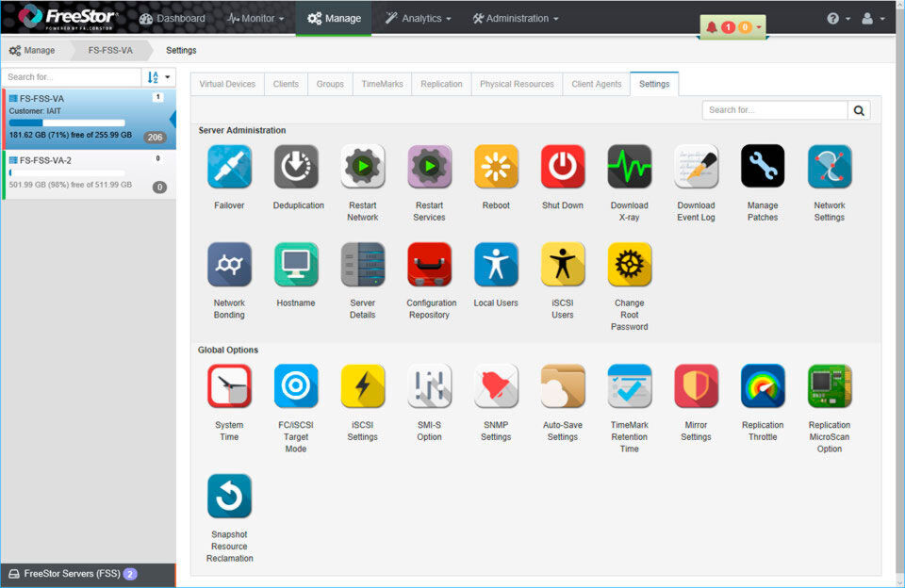Open the user account dropdown
The width and height of the screenshot is (905, 588).
tap(873, 19)
